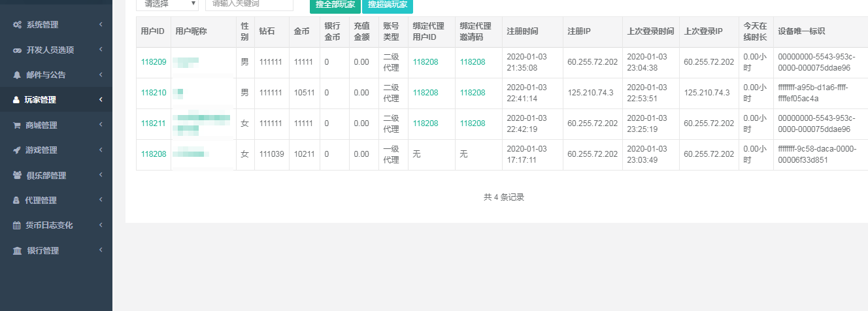Open the 请选择 filter dropdown
868x311 pixels.
tap(167, 4)
